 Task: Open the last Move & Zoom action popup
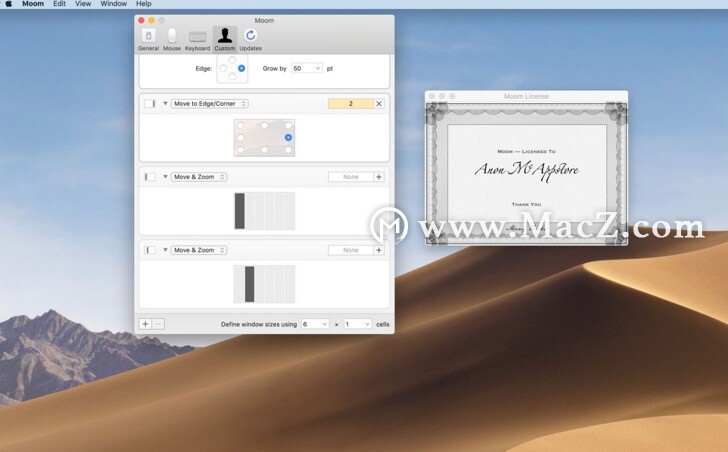click(199, 250)
